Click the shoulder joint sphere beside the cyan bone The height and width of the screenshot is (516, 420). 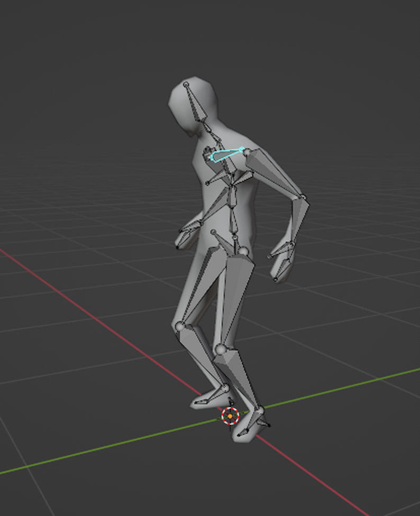(247, 152)
